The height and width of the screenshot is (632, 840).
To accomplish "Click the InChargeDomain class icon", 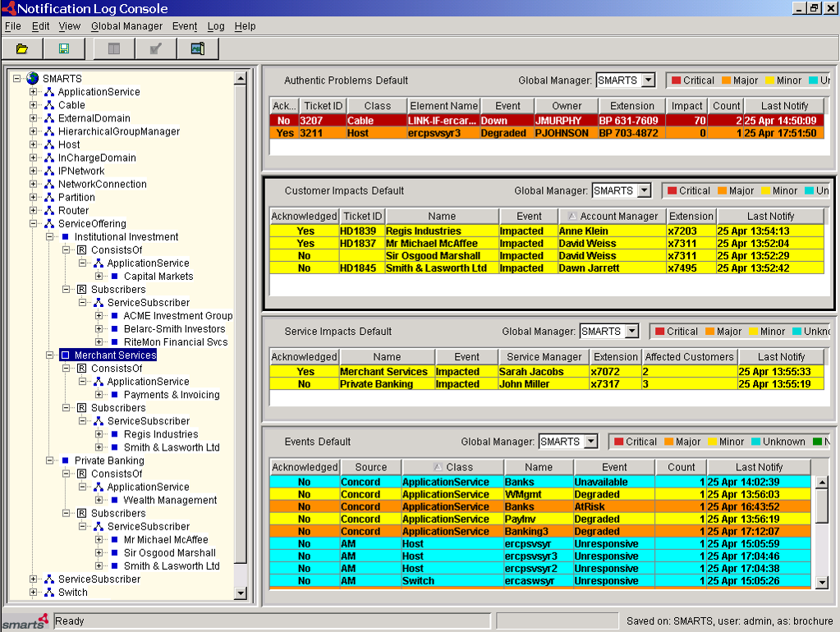I will click(49, 158).
